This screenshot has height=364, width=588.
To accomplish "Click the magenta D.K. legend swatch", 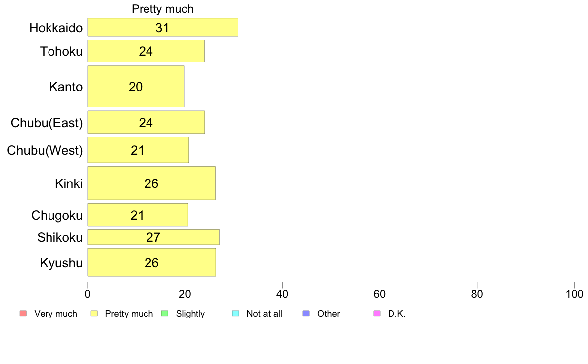I will pos(377,314).
